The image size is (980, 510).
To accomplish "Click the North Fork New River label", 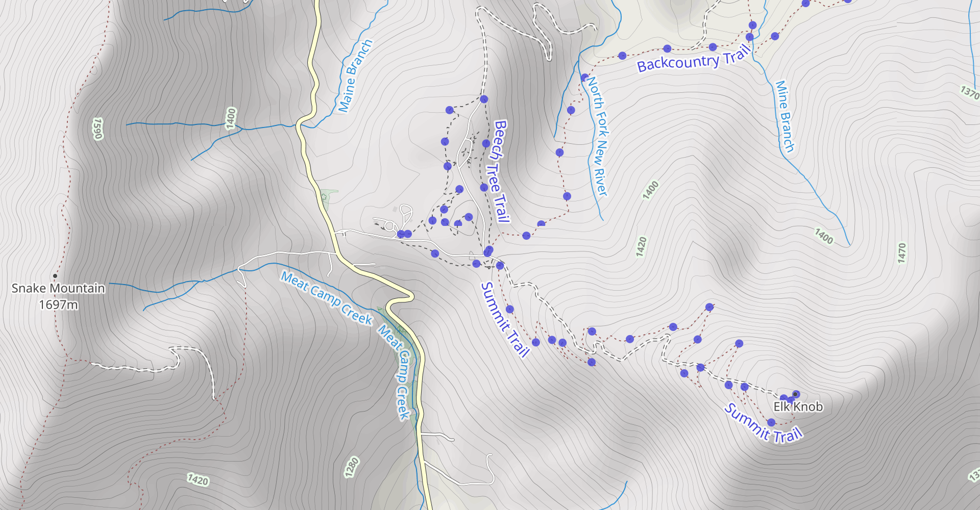I will (x=597, y=136).
